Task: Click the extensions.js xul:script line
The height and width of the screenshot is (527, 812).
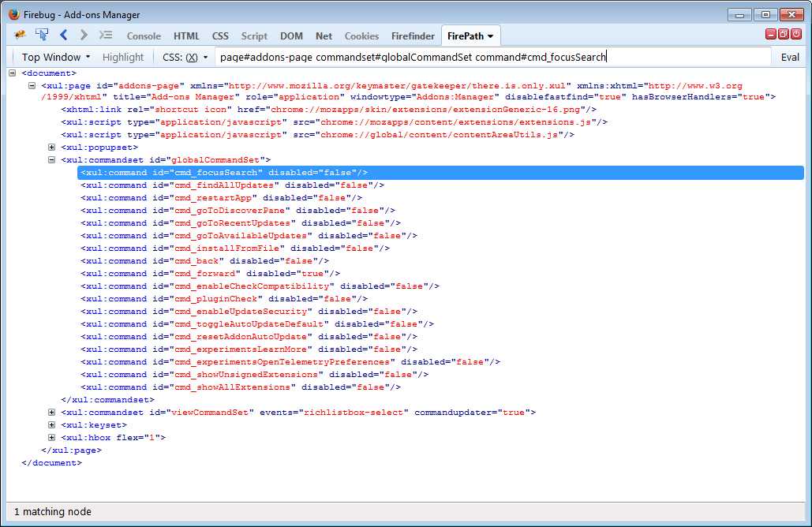Action: pos(334,122)
